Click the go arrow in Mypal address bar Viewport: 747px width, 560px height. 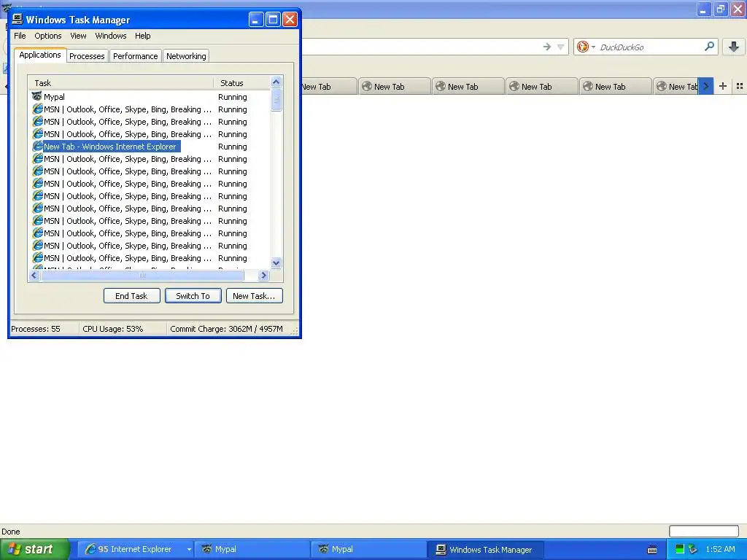547,47
